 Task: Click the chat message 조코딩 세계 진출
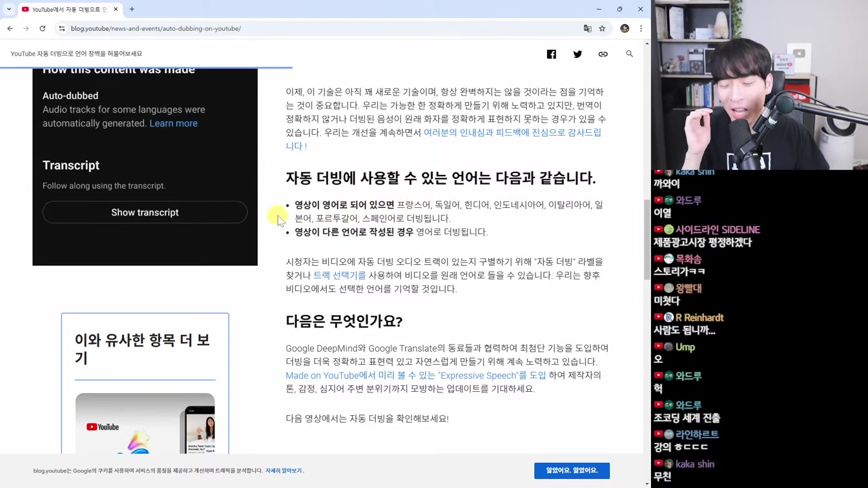click(687, 418)
